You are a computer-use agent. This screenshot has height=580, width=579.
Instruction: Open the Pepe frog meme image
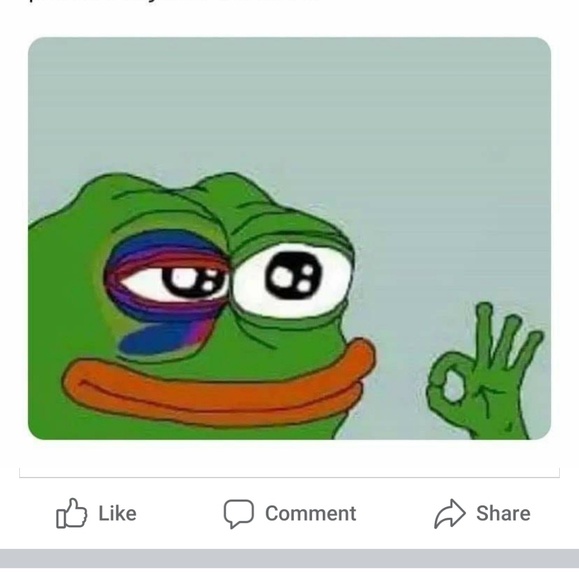coord(289,238)
